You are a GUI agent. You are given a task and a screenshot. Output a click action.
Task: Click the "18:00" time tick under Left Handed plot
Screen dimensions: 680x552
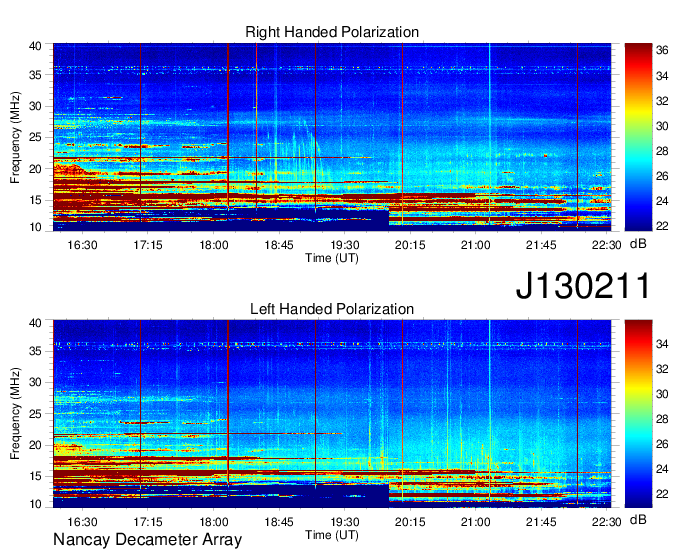click(213, 522)
